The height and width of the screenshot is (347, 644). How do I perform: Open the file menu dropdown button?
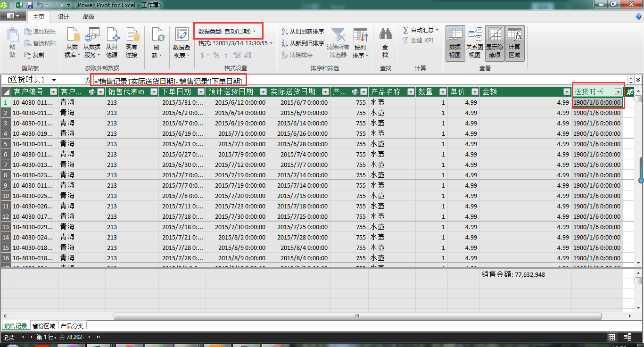tap(13, 17)
